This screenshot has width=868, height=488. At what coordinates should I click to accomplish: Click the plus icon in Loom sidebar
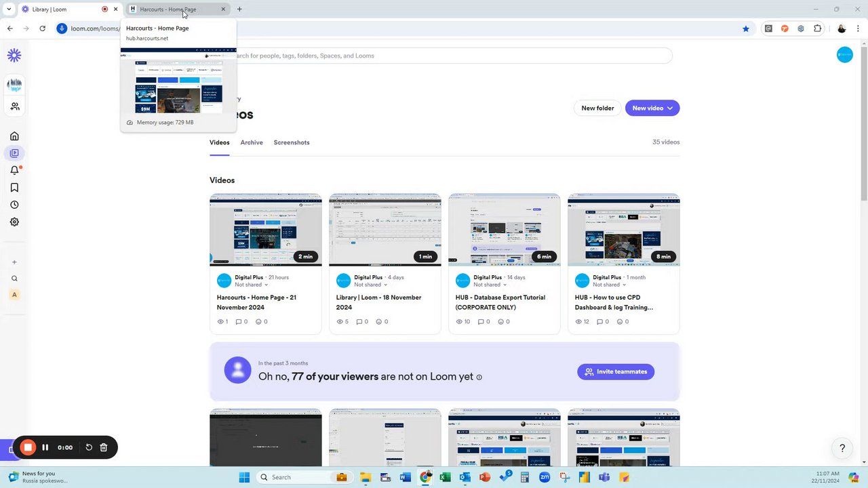tap(14, 262)
